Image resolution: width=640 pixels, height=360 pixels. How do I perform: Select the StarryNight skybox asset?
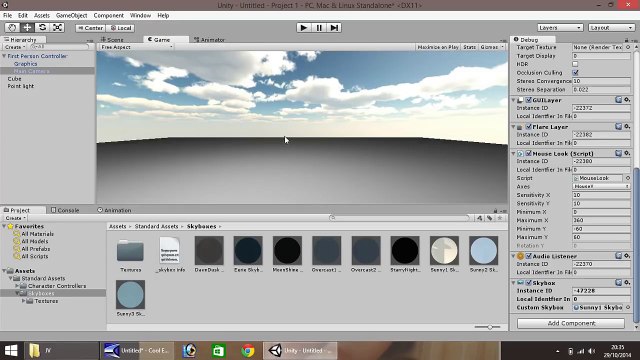[x=404, y=254]
